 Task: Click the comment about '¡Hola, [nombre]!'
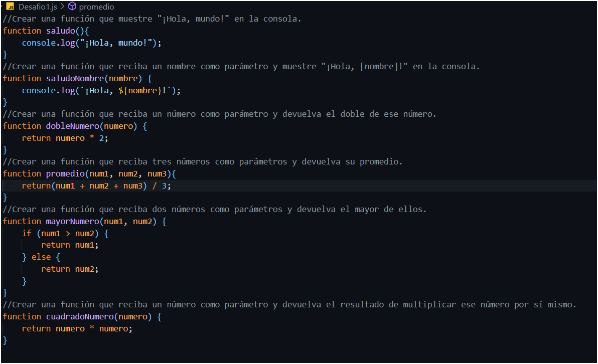241,66
